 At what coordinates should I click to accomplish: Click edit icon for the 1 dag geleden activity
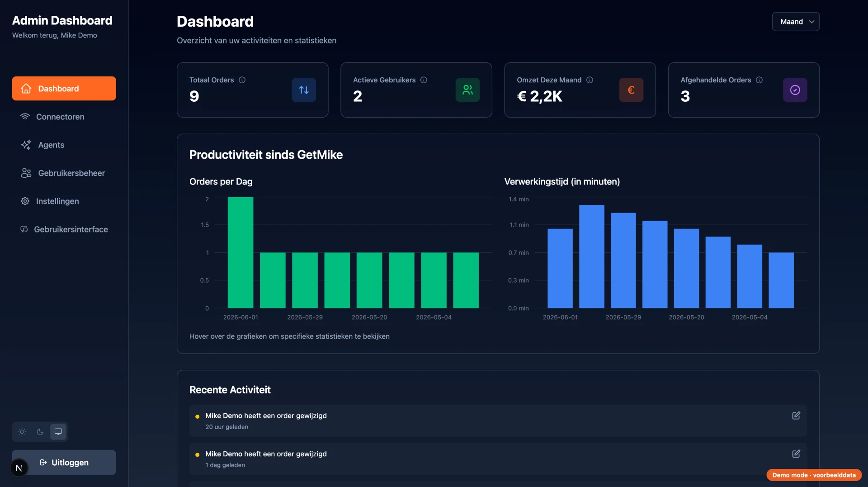tap(796, 454)
